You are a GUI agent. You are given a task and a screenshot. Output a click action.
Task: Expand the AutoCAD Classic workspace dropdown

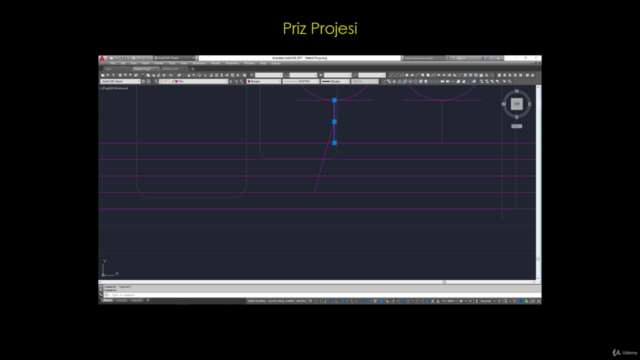(x=120, y=81)
